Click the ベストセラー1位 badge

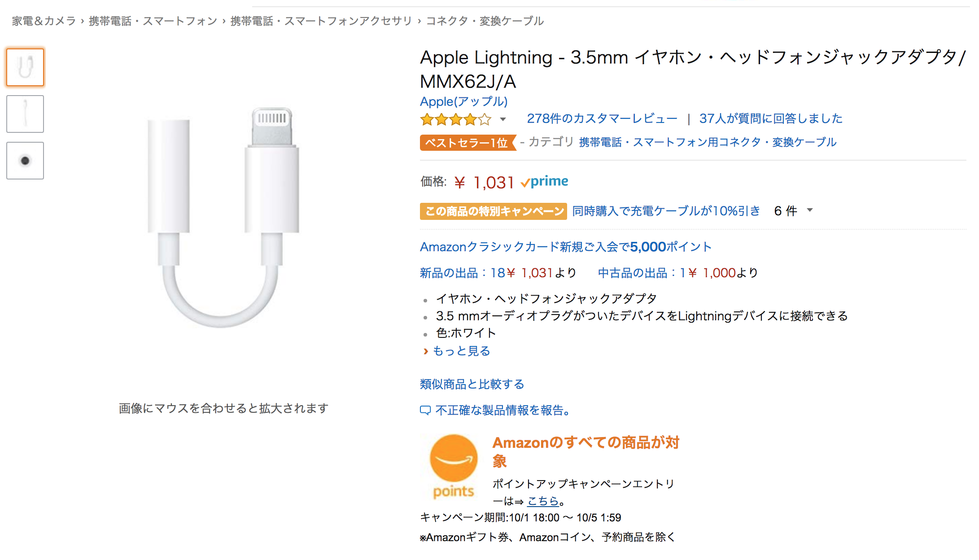[x=467, y=143]
